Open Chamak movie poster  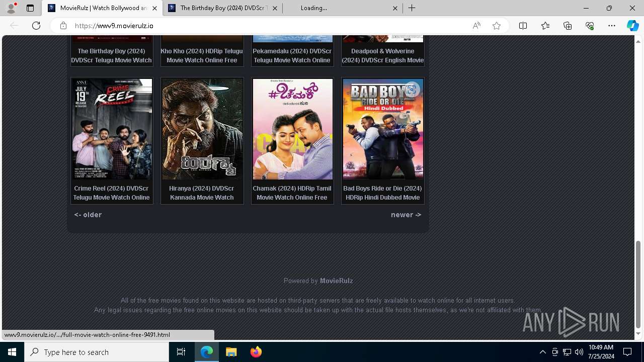(292, 129)
